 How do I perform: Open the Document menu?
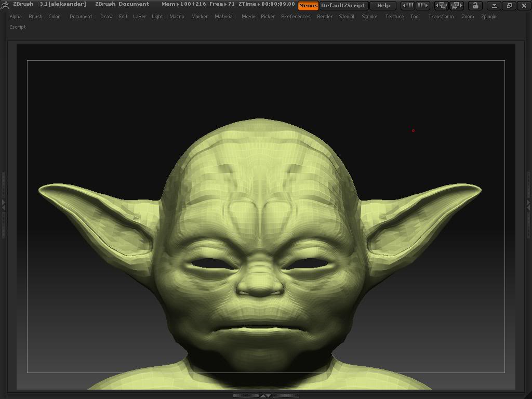pyautogui.click(x=81, y=16)
